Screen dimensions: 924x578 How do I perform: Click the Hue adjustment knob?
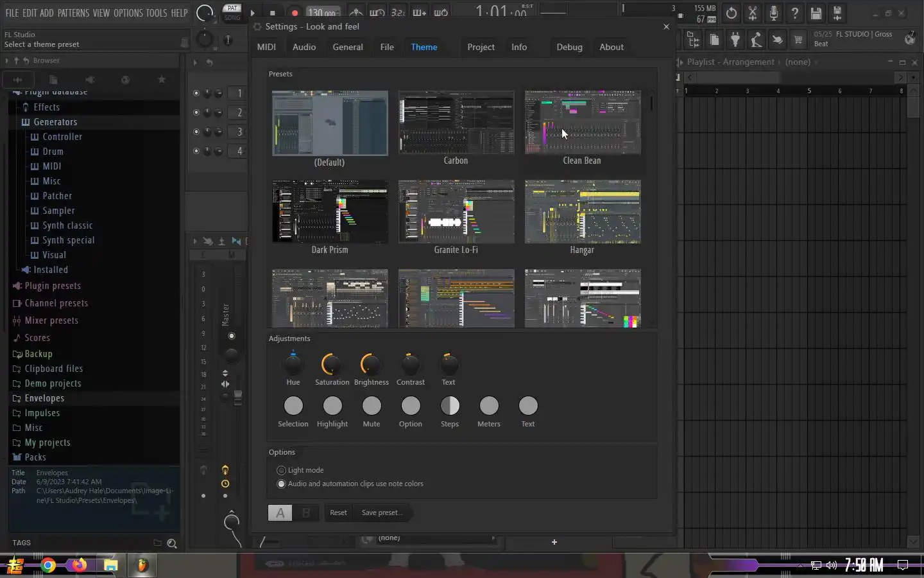click(x=293, y=364)
